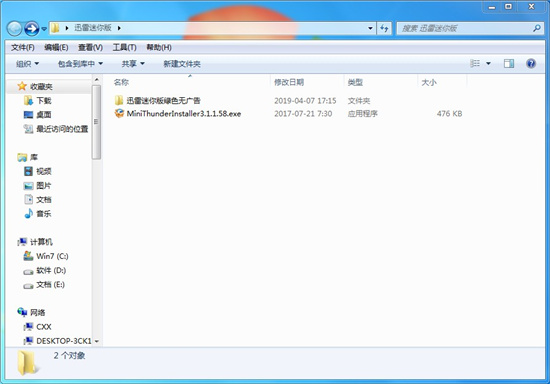The height and width of the screenshot is (384, 550).
Task: Click the date 2019-04-07 17:15
Action: pyautogui.click(x=305, y=101)
